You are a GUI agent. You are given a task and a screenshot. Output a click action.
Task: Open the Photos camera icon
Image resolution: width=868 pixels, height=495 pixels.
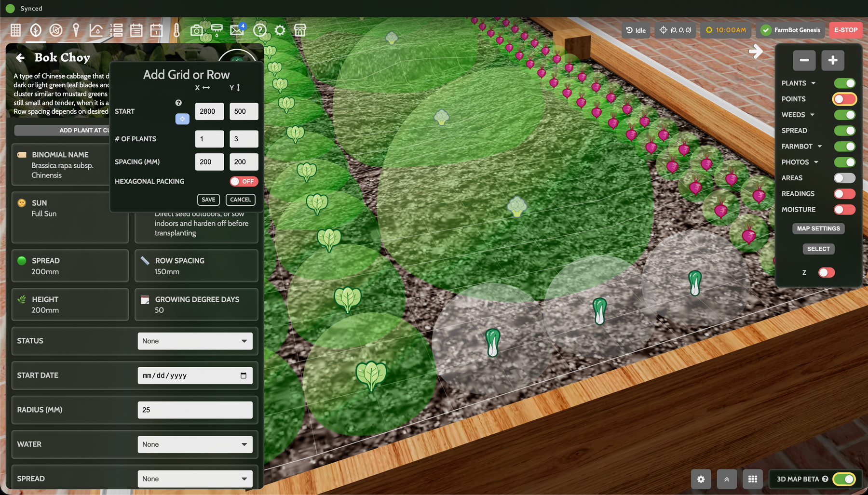[196, 30]
